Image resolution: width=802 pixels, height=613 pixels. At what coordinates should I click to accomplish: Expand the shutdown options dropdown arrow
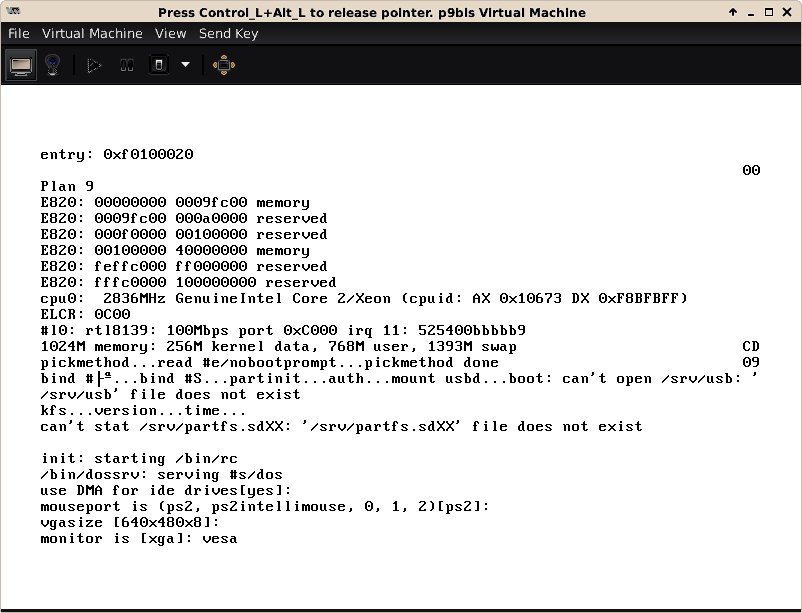coord(185,65)
